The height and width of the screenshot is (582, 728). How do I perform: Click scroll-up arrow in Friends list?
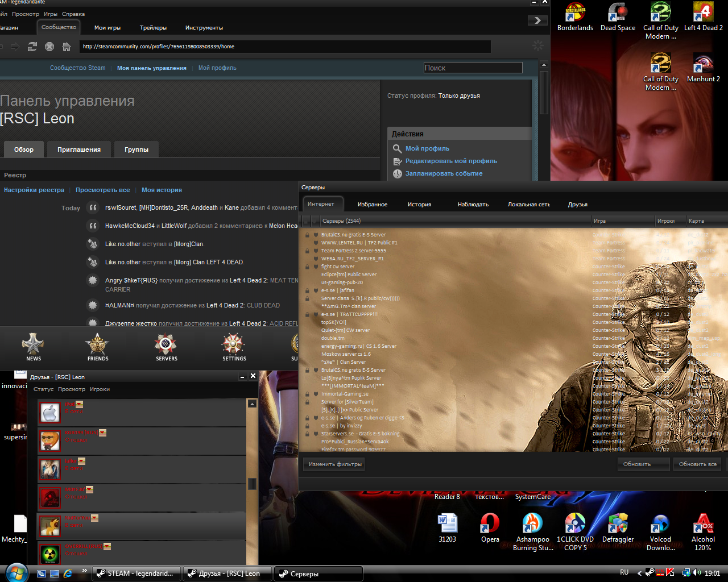pyautogui.click(x=252, y=404)
